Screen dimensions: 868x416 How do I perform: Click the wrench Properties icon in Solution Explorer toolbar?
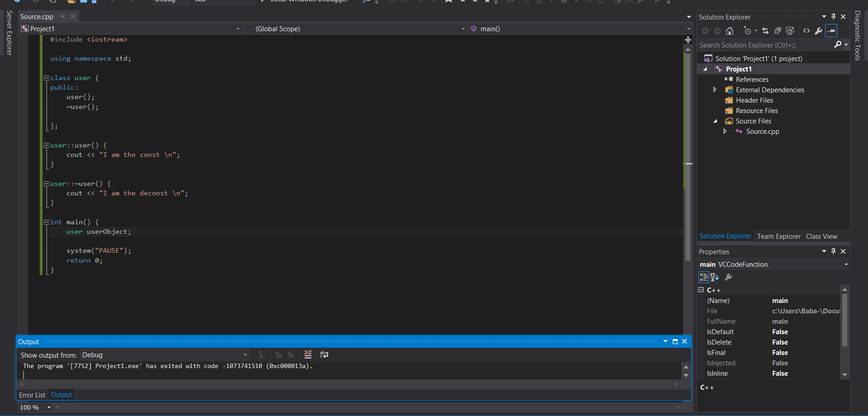(x=818, y=31)
